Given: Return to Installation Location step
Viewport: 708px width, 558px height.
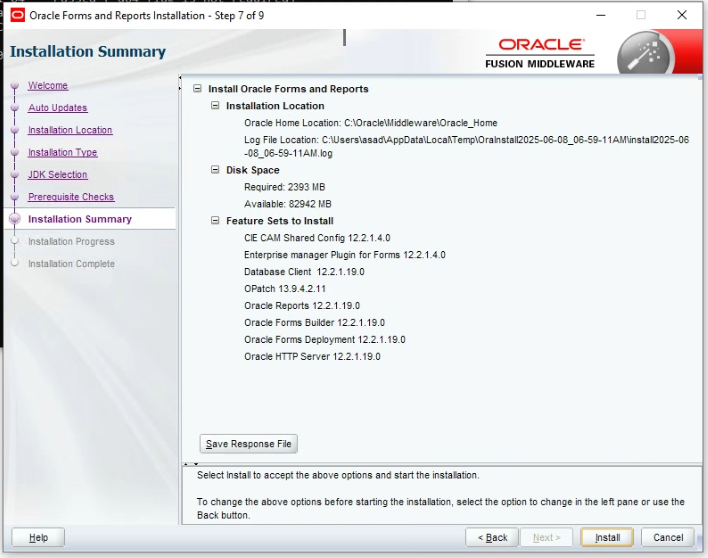Looking at the screenshot, I should point(70,130).
